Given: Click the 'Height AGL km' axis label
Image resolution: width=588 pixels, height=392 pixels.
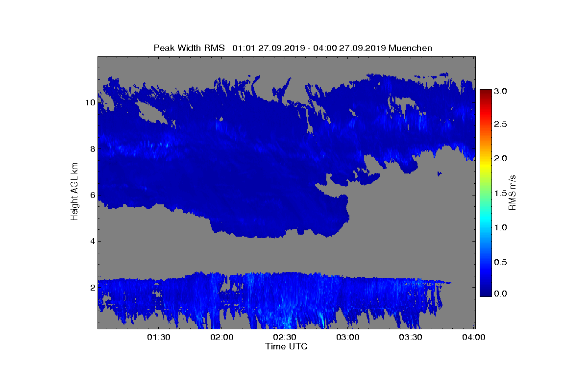Looking at the screenshot, I should tap(74, 193).
